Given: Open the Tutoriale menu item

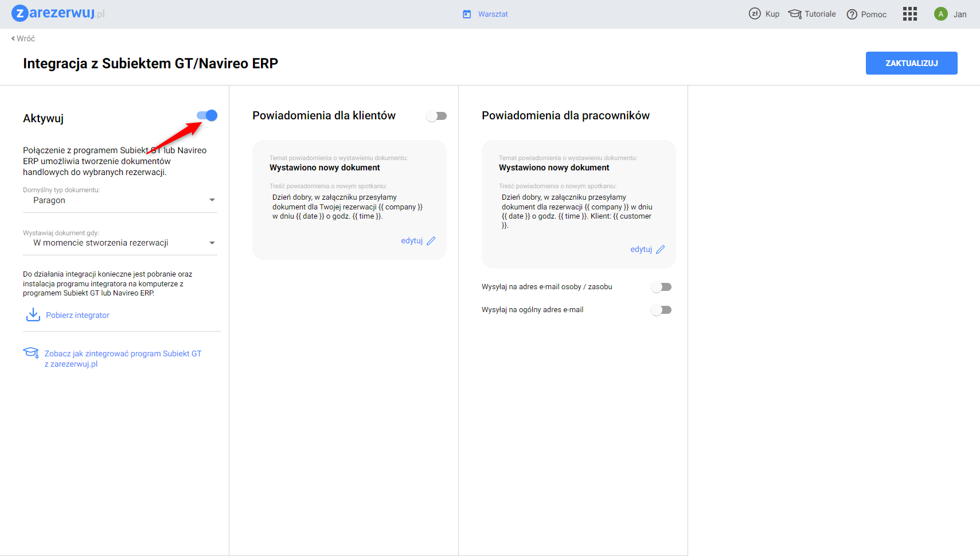Looking at the screenshot, I should pyautogui.click(x=820, y=14).
